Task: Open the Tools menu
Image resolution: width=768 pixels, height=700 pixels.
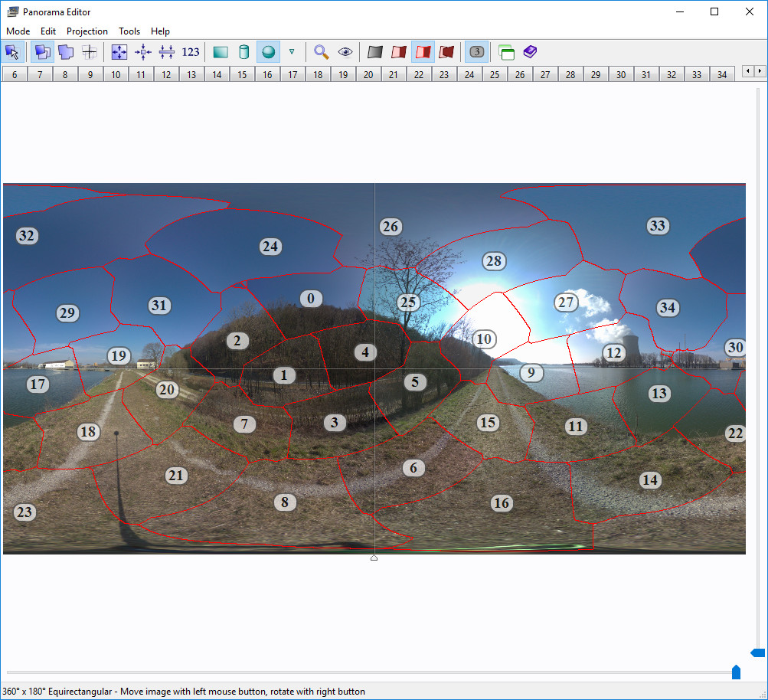Action: 129,31
